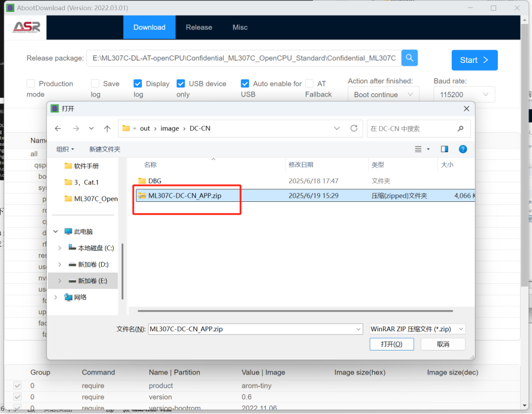Expand the 新加卷 (E:) node
This screenshot has height=414, width=532.
[60, 281]
